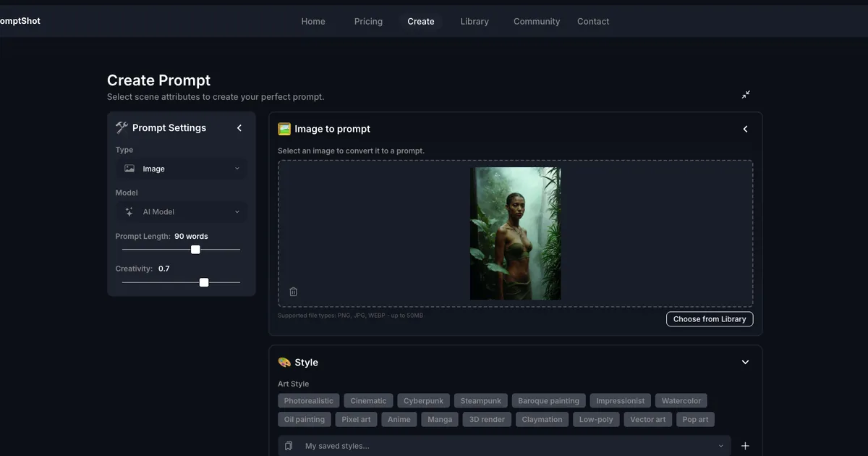Open the Library tab in navigation
Image resolution: width=868 pixels, height=456 pixels.
[x=475, y=22]
